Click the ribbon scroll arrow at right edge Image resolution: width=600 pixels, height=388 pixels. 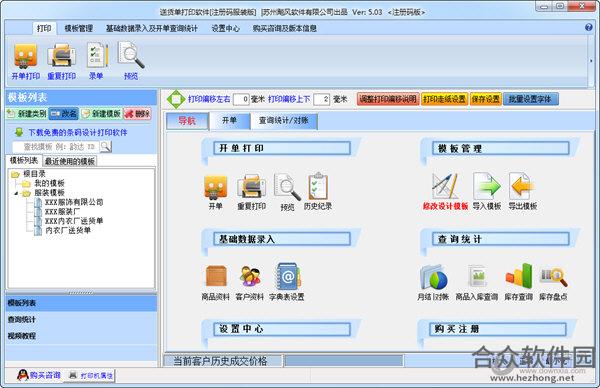pos(591,61)
